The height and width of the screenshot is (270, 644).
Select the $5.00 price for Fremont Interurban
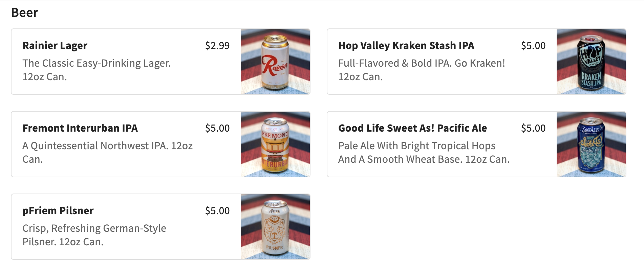coord(217,128)
